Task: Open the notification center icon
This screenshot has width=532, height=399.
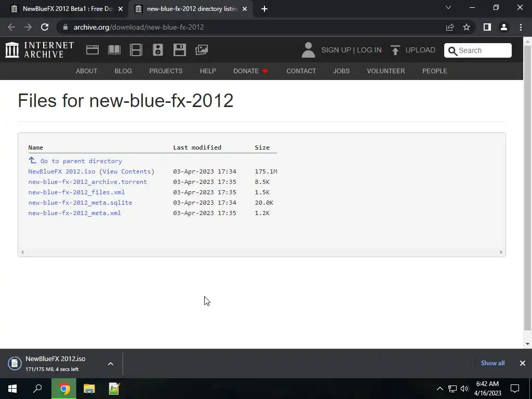Action: tap(515, 389)
